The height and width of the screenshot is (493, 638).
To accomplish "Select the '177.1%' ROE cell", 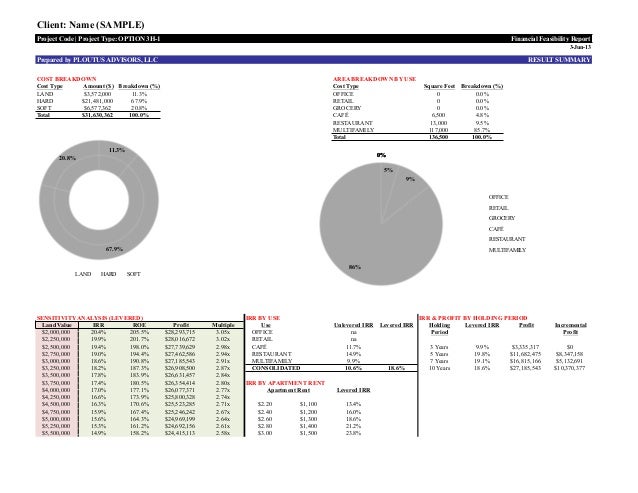I will click(139, 390).
